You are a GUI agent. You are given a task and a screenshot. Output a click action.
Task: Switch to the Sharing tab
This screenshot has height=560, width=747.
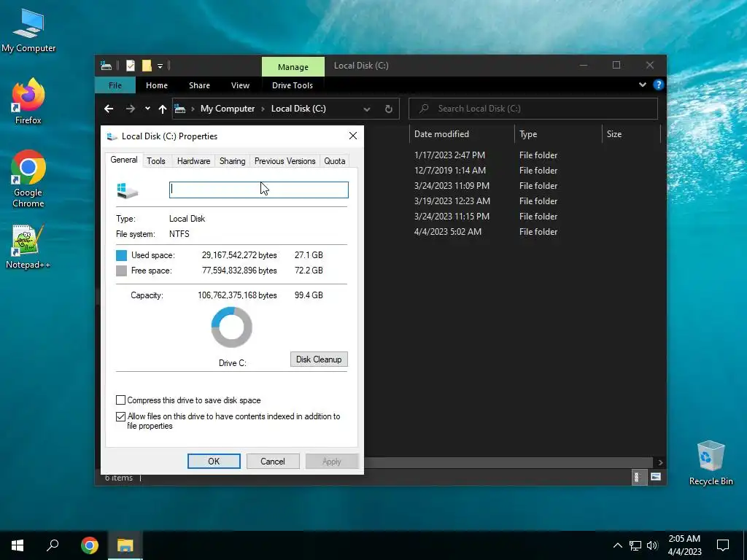(232, 161)
